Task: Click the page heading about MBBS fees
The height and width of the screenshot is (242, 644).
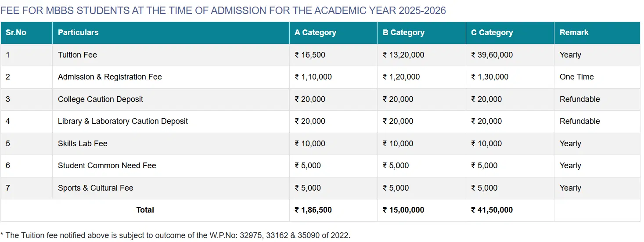Action: coord(223,11)
